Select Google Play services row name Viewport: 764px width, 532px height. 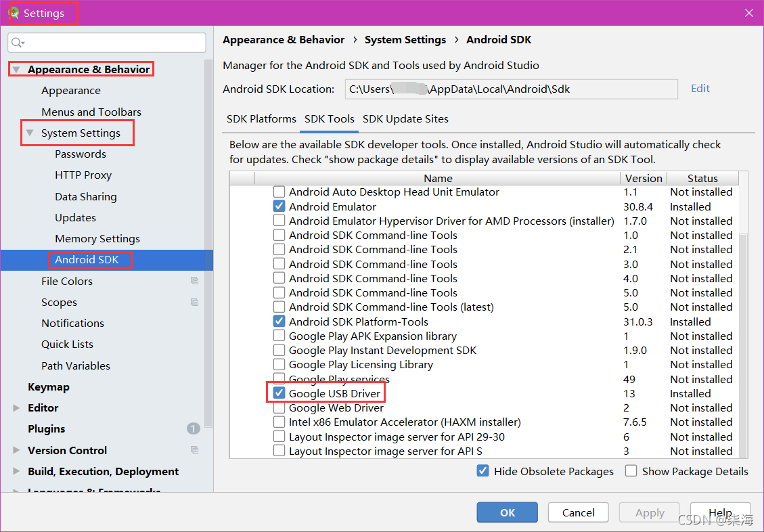(339, 379)
